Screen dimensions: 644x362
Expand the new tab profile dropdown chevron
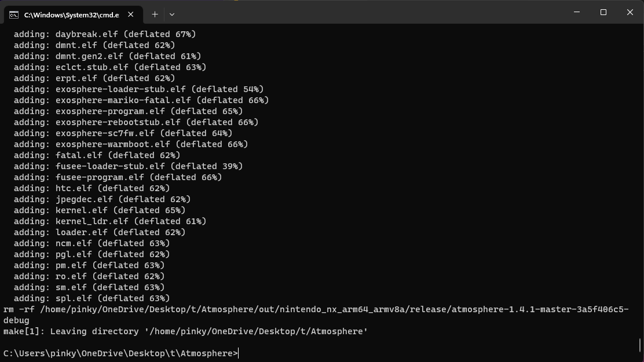(171, 14)
